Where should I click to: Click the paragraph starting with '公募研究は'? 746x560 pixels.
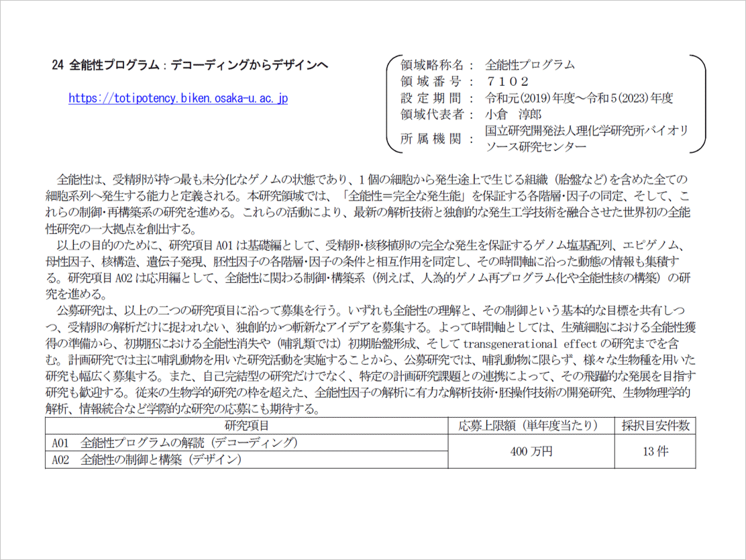click(x=369, y=354)
